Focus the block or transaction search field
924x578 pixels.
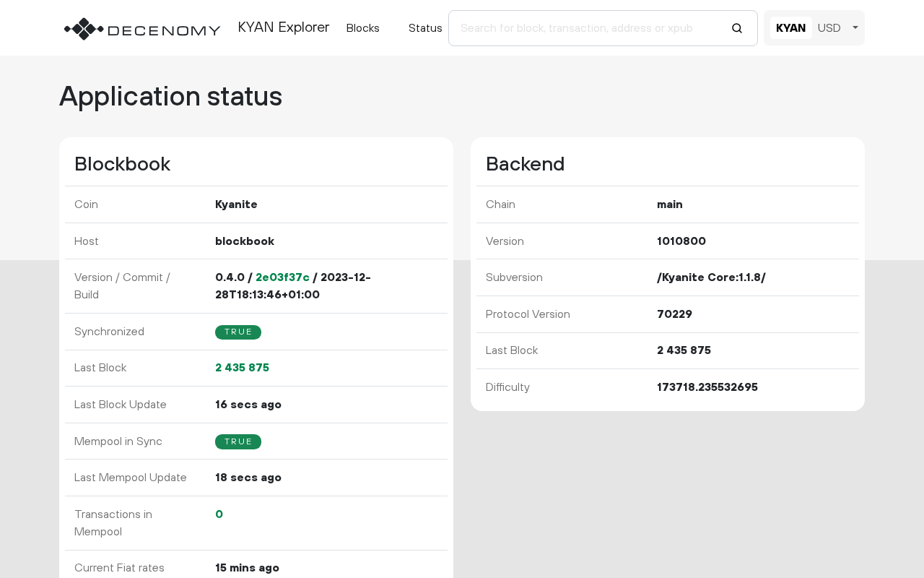click(585, 28)
